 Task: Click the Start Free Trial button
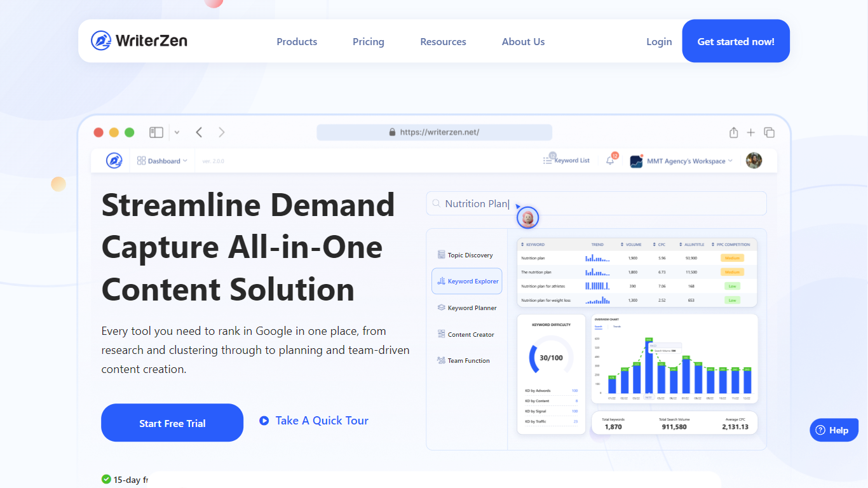pos(172,423)
